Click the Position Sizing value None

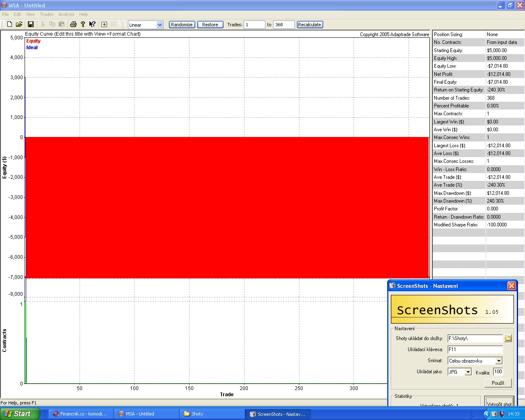492,34
